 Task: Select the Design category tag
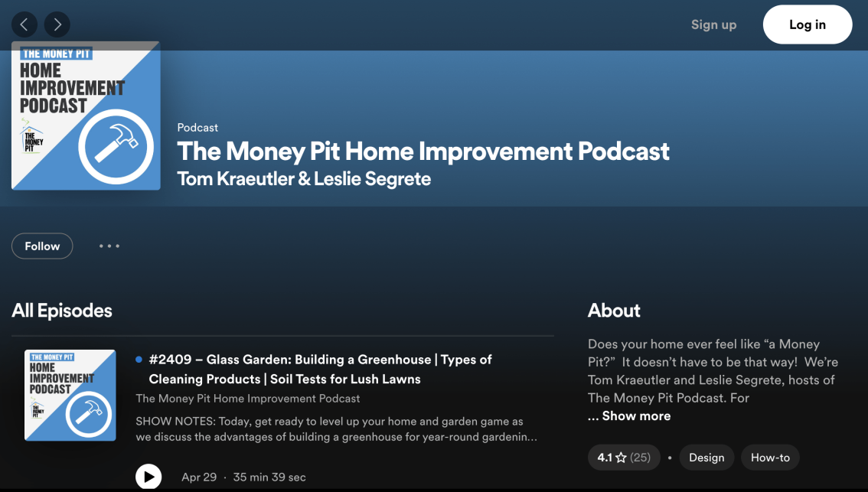click(x=706, y=458)
